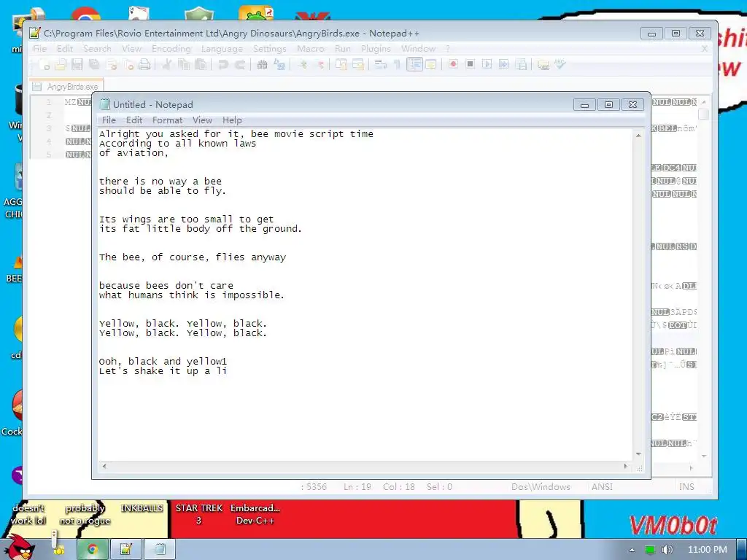Click the "Dos\Windows" status bar entry
Screen dimensions: 747x560
tap(541, 486)
